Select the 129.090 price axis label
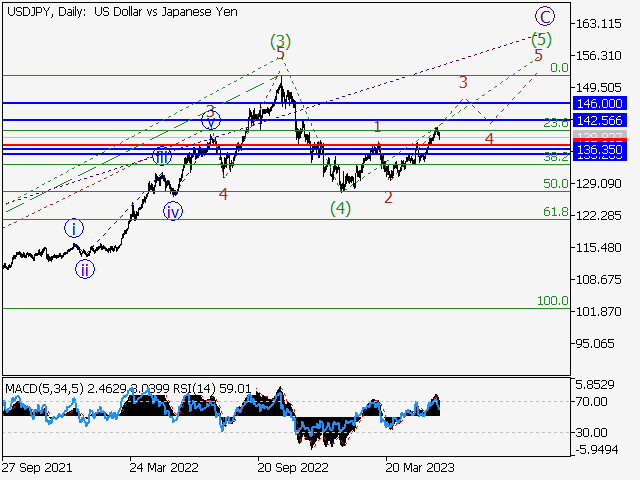This screenshot has height=480, width=640. click(598, 184)
